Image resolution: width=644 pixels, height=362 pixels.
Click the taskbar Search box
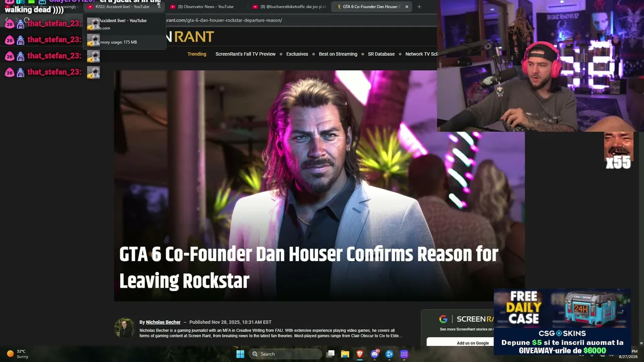[x=286, y=354]
